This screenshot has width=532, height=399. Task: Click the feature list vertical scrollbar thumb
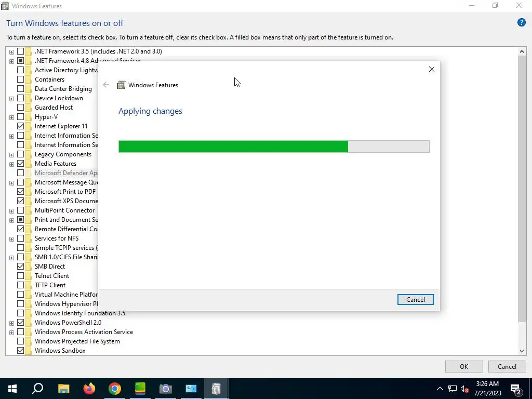pos(522,189)
